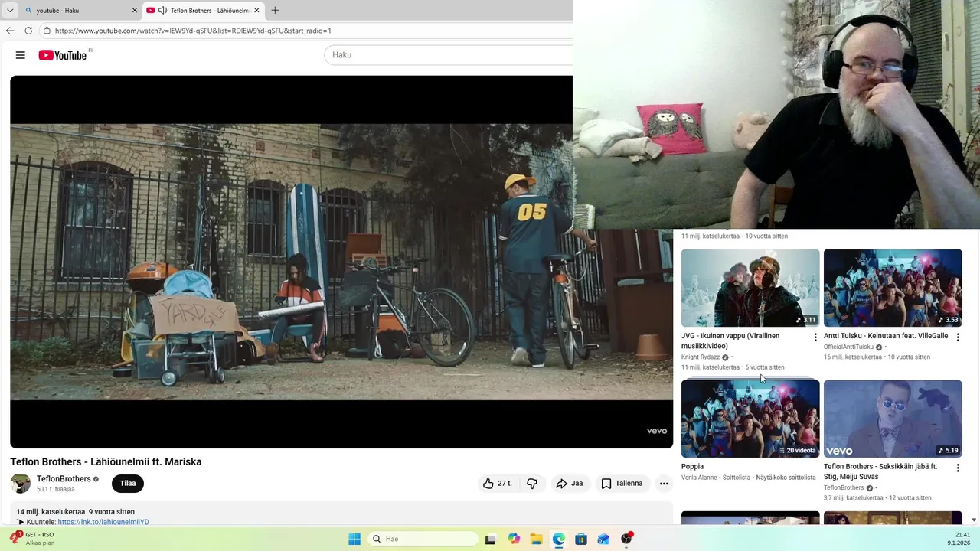Open the JVG - Ikuinen vappu thumbnail

(750, 289)
